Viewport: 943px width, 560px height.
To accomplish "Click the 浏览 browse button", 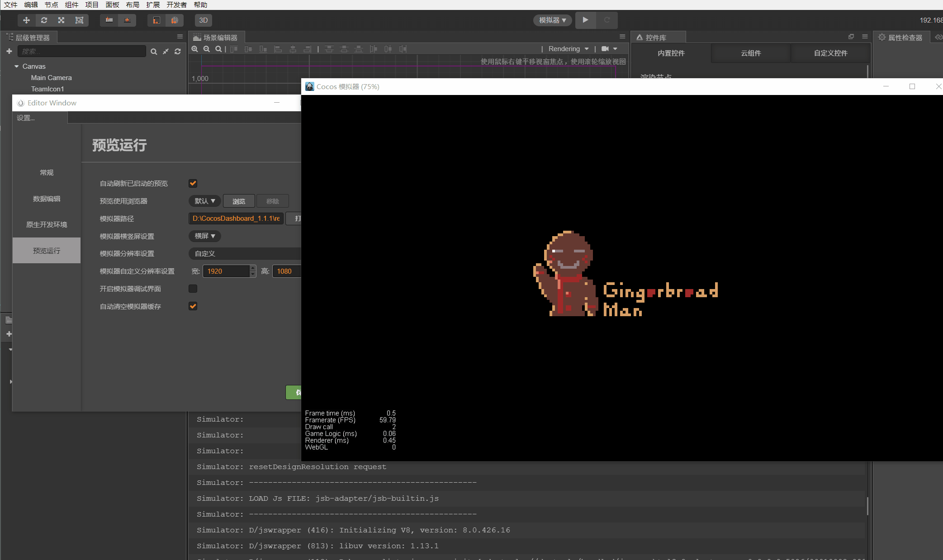I will (x=239, y=201).
